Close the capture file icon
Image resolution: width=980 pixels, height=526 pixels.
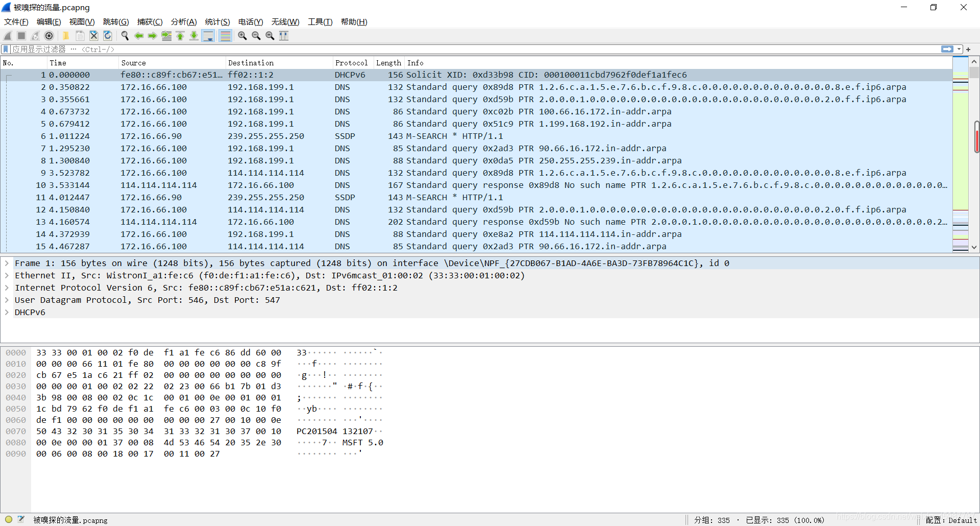(x=93, y=36)
